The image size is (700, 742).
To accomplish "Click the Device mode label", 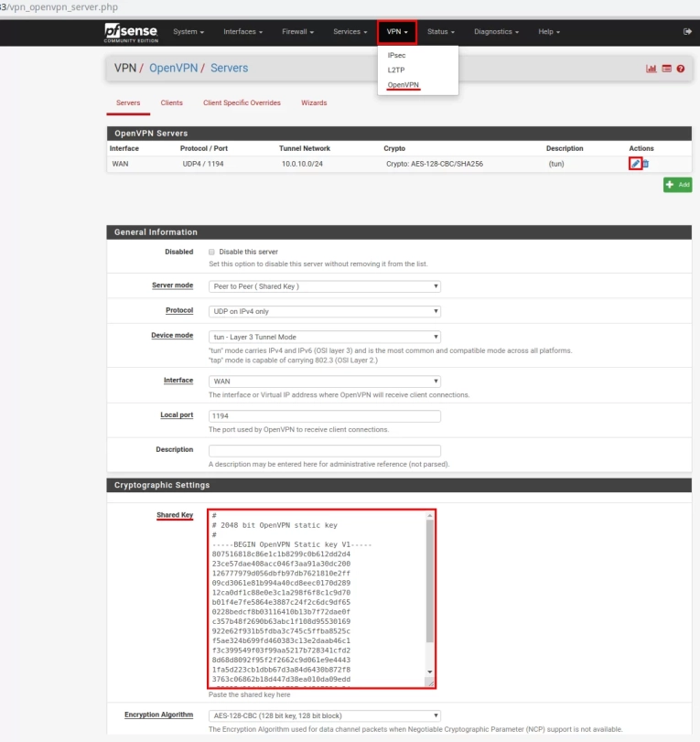I will point(172,335).
